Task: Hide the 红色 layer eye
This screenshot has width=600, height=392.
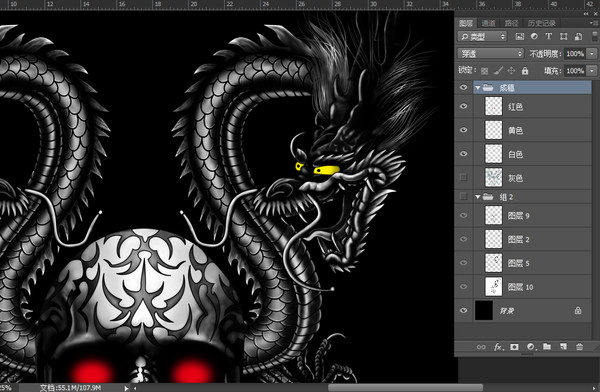Action: tap(463, 106)
